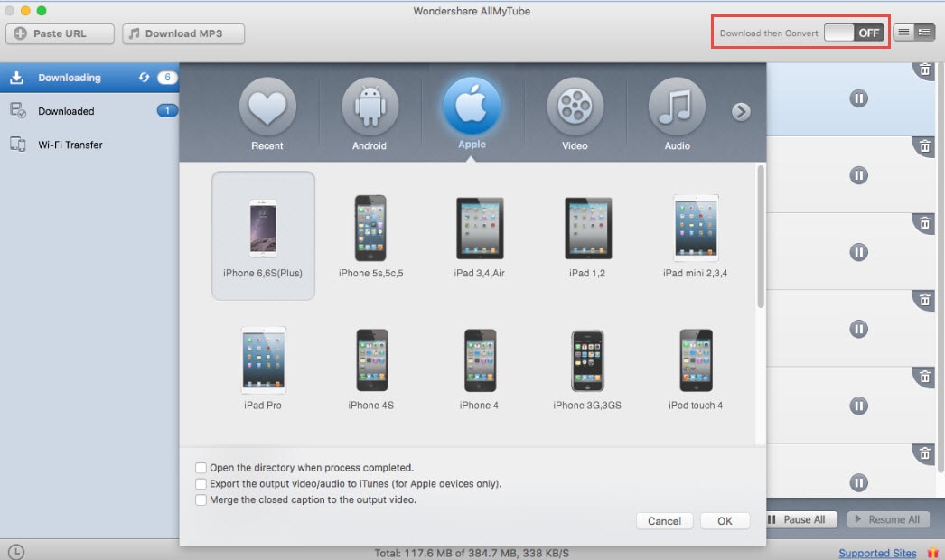Open the scheduler clock icon at bottom left

16,552
